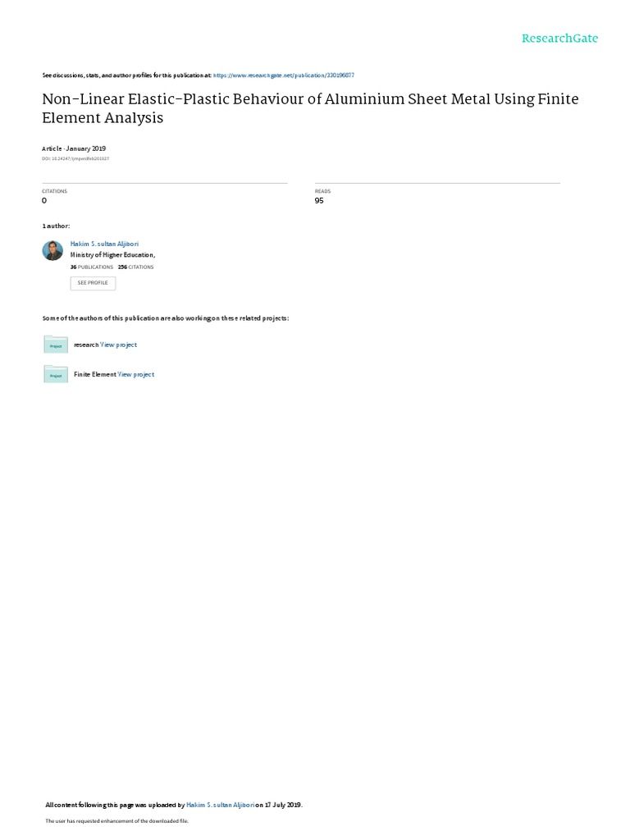Open View project link for research
630x840 pixels.
[x=118, y=345]
